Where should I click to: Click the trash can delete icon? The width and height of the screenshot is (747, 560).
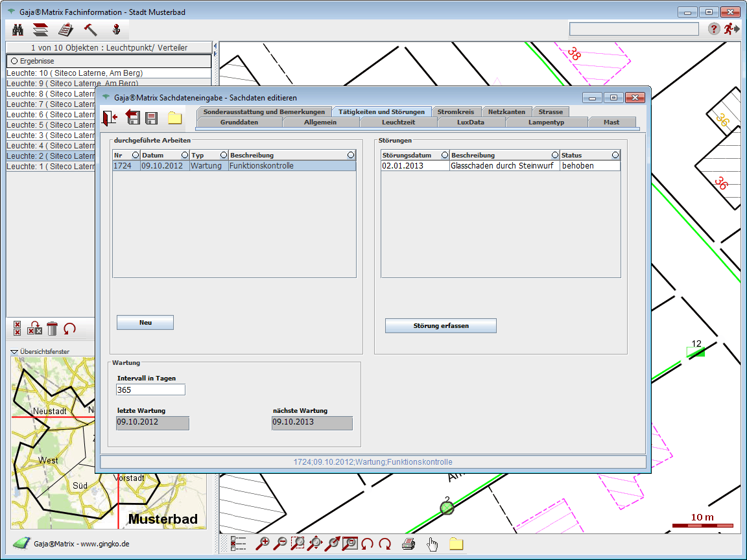click(53, 329)
